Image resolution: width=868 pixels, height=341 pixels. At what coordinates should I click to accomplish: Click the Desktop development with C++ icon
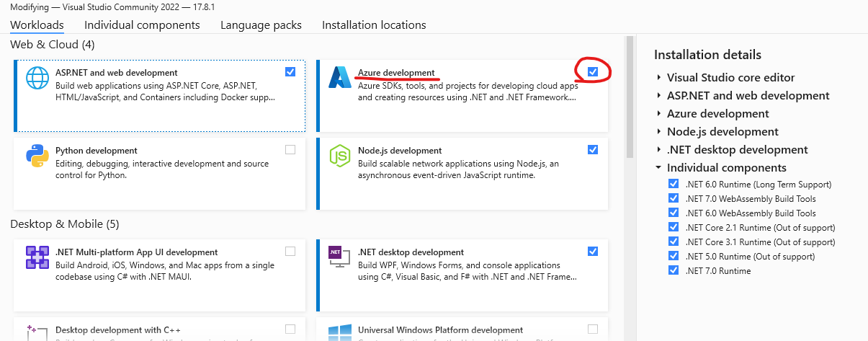coord(37,333)
